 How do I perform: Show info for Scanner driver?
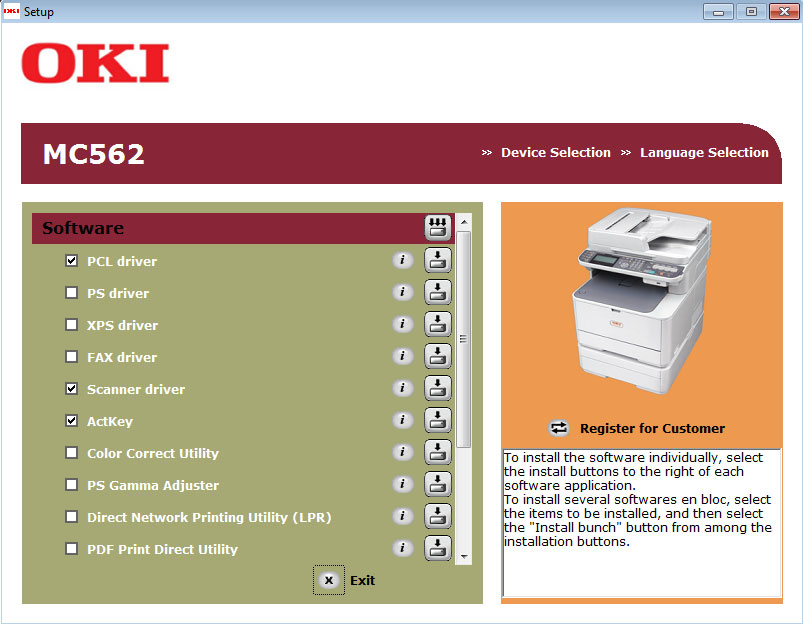point(403,388)
